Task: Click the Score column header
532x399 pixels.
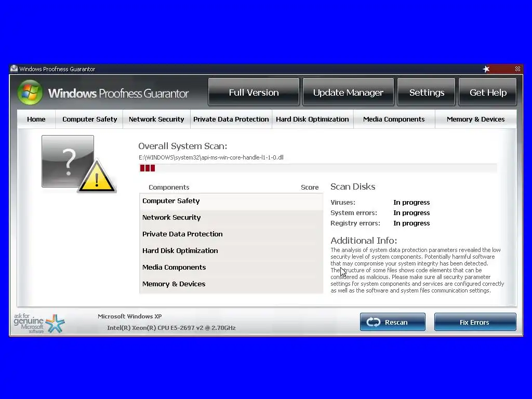Action: pyautogui.click(x=310, y=187)
